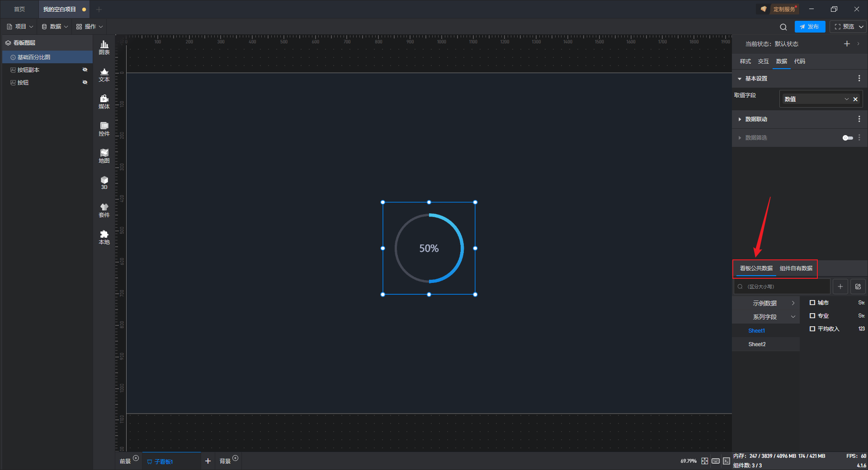Viewport: 868px width, 470px height.
Task: Open the 项目 menu dropdown
Action: click(x=20, y=27)
